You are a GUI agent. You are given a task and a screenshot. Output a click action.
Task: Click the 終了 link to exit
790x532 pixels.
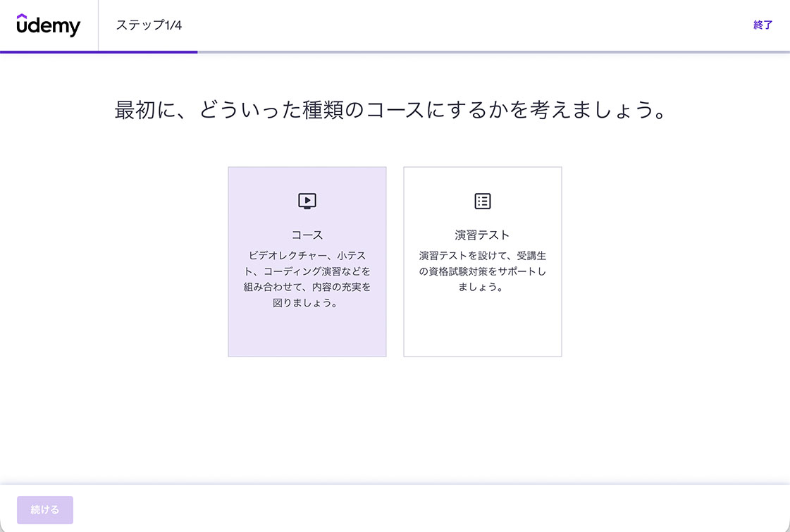(x=763, y=25)
